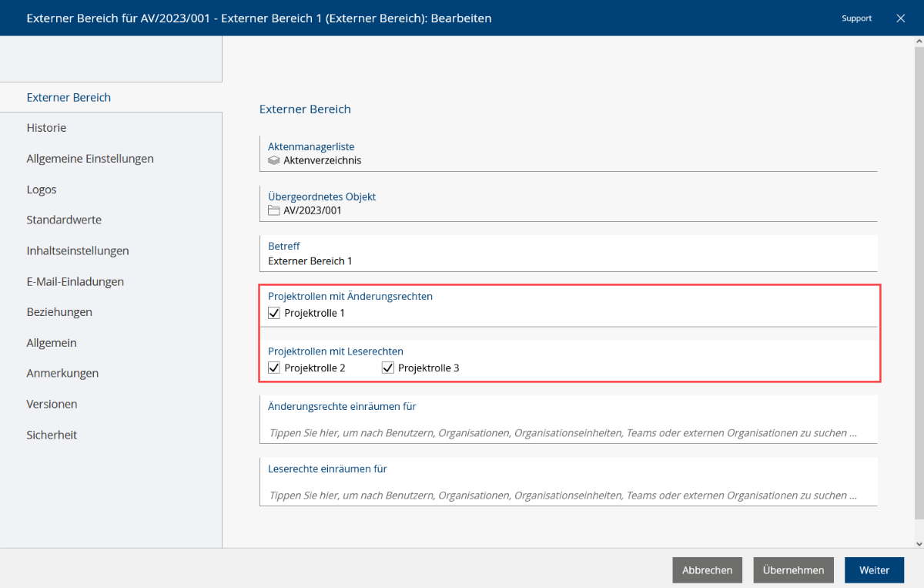Open the Anmerkungen tab
Viewport: 924px width, 588px height.
pyautogui.click(x=111, y=373)
